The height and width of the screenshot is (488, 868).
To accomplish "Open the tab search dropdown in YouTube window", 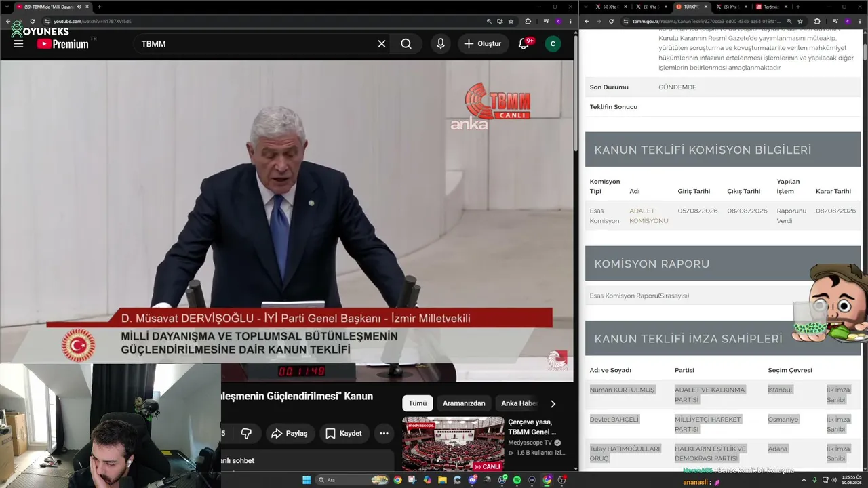I will [x=6, y=7].
